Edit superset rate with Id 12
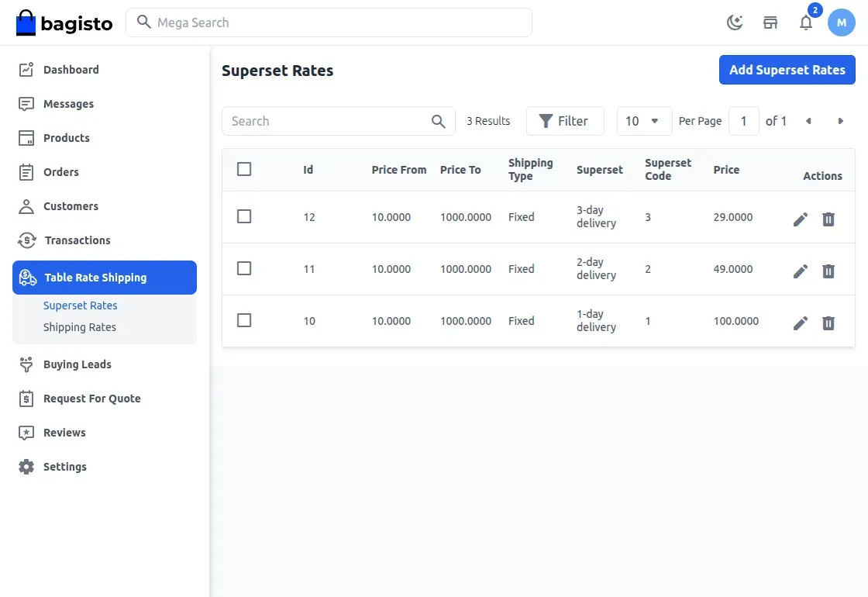The image size is (868, 597). point(800,219)
